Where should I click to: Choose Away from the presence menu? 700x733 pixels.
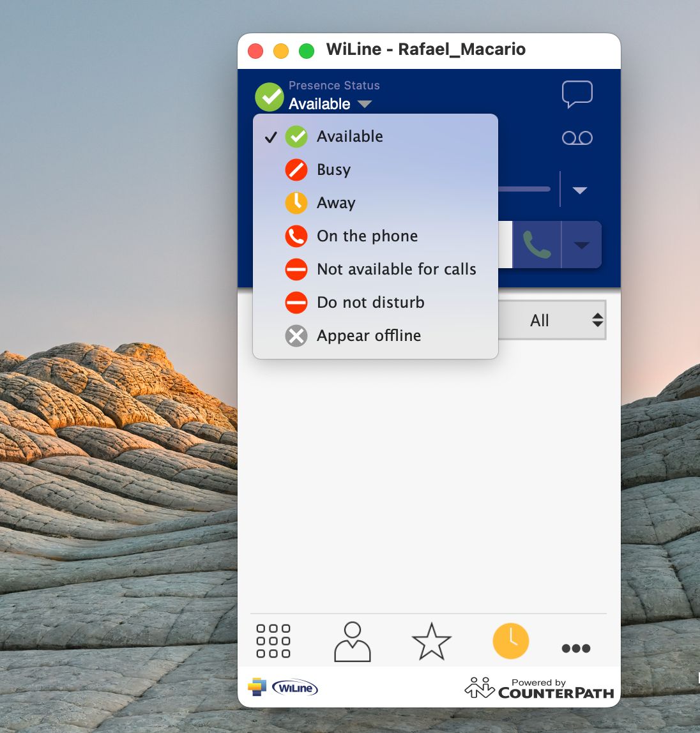[x=336, y=202]
